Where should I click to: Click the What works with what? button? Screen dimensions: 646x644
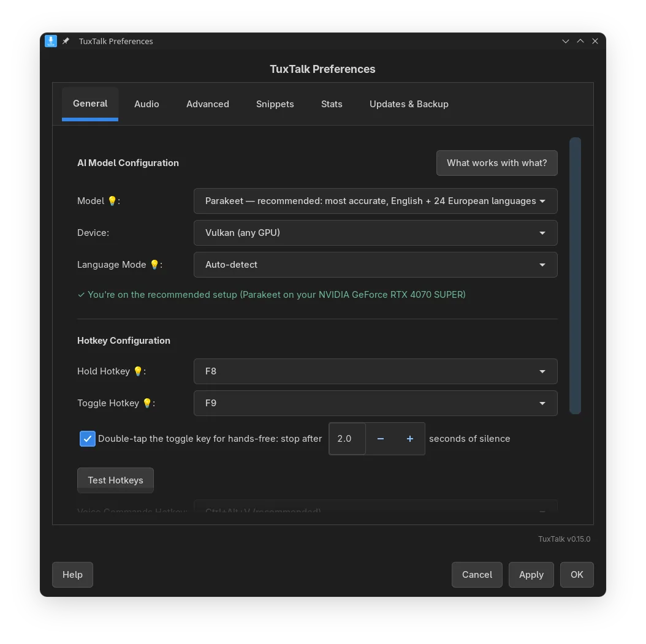(497, 163)
